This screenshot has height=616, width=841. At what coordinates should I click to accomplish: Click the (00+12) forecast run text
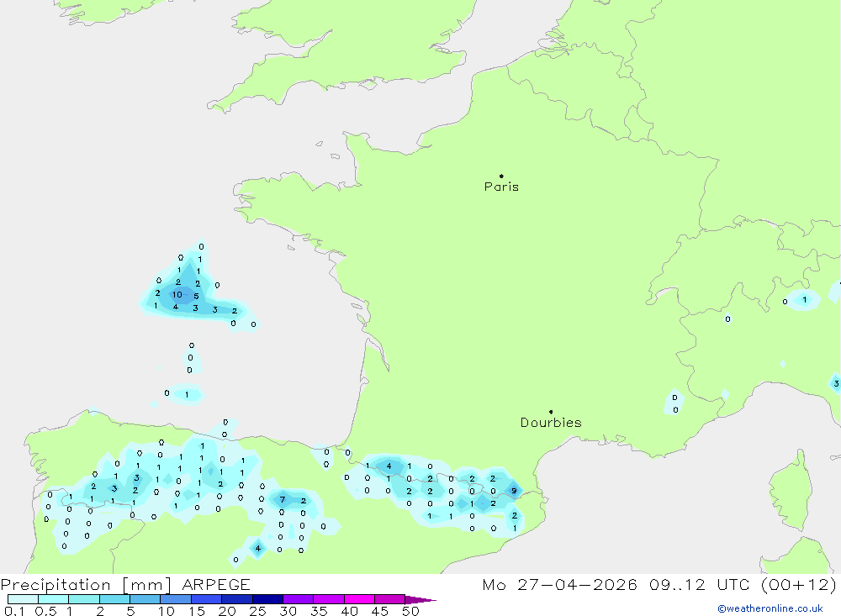[799, 584]
